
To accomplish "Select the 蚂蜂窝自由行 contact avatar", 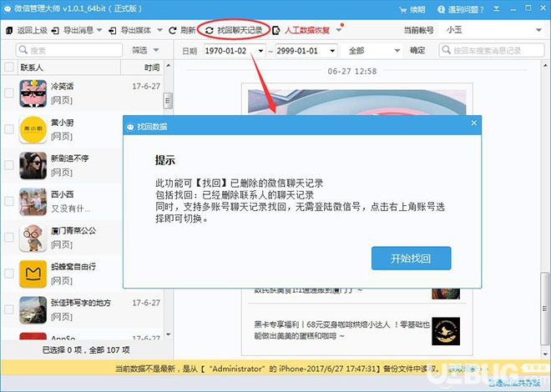I will click(33, 274).
